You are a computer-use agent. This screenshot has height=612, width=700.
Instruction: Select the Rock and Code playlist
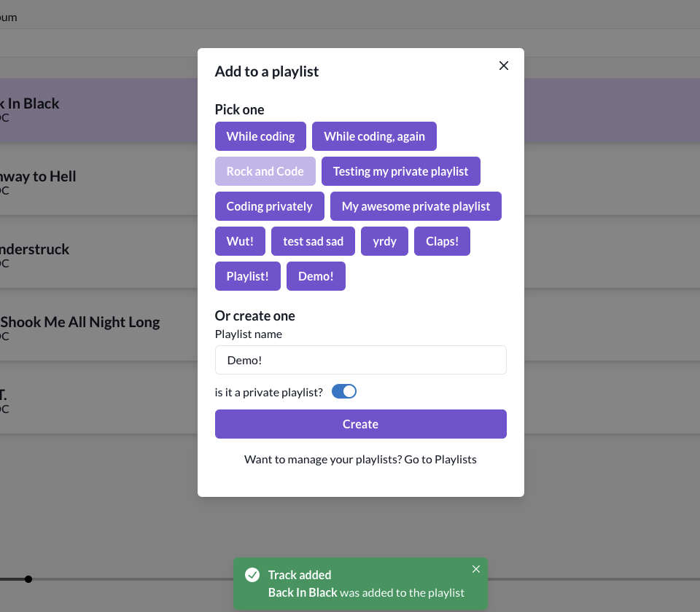point(265,170)
